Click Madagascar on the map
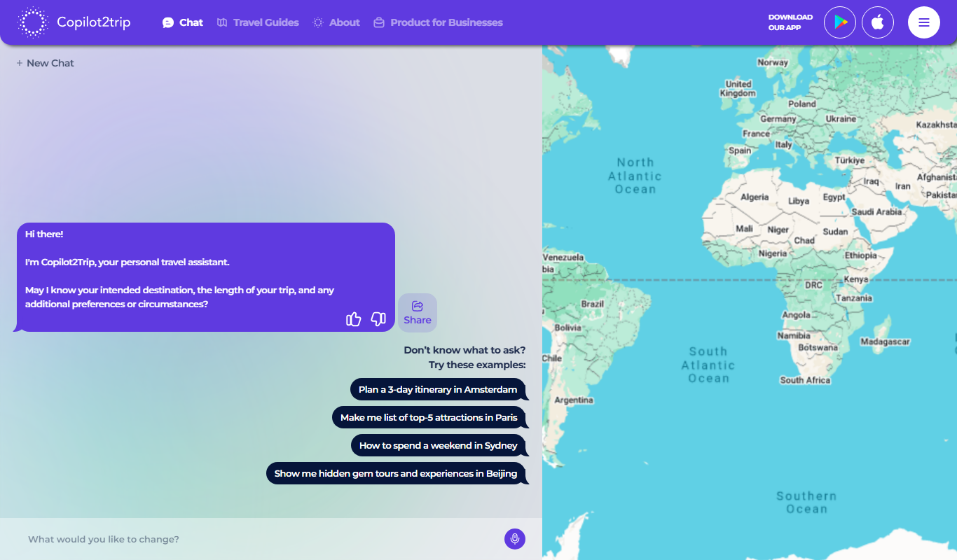The image size is (957, 560). pyautogui.click(x=885, y=342)
